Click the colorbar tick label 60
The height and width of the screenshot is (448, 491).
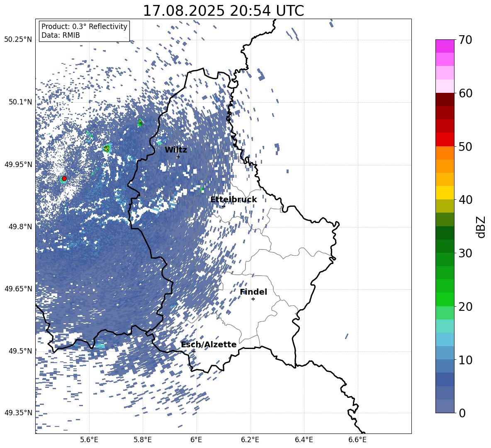tap(465, 93)
